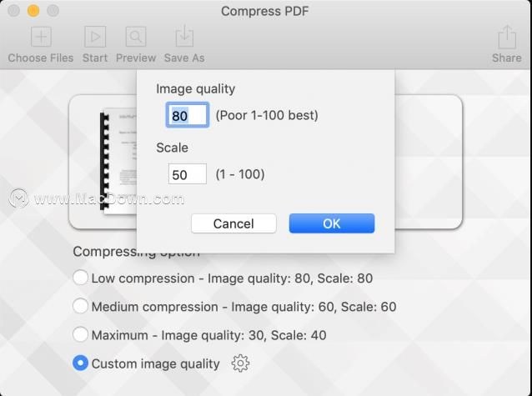Screen dimensions: 532x396
Task: Click the Choose Files label text
Action: (41, 58)
